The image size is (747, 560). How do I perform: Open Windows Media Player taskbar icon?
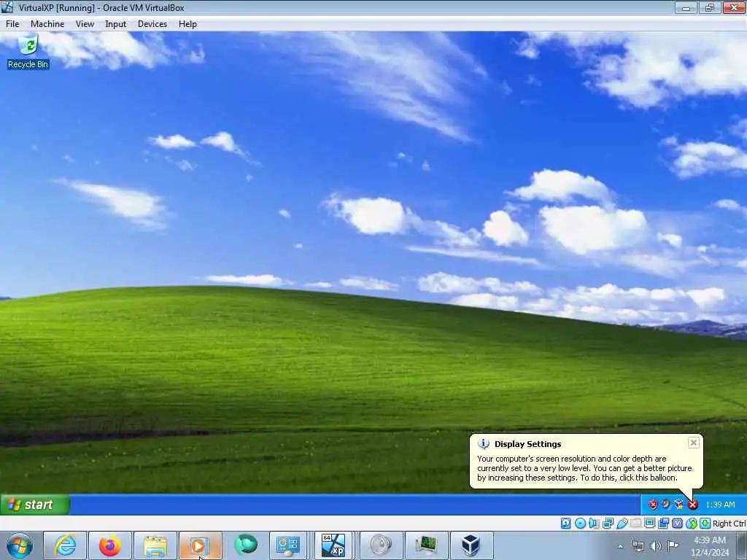point(200,545)
